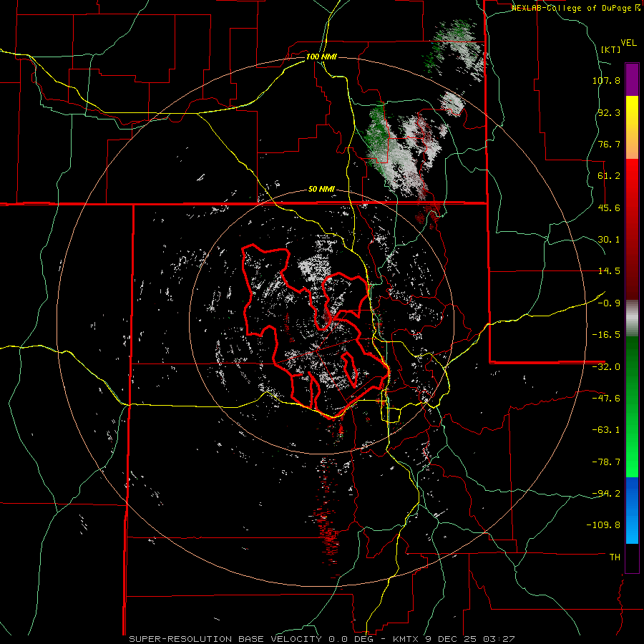The height and width of the screenshot is (644, 644).
Task: Click the 107.8 velocity scale value
Action: 606,80
